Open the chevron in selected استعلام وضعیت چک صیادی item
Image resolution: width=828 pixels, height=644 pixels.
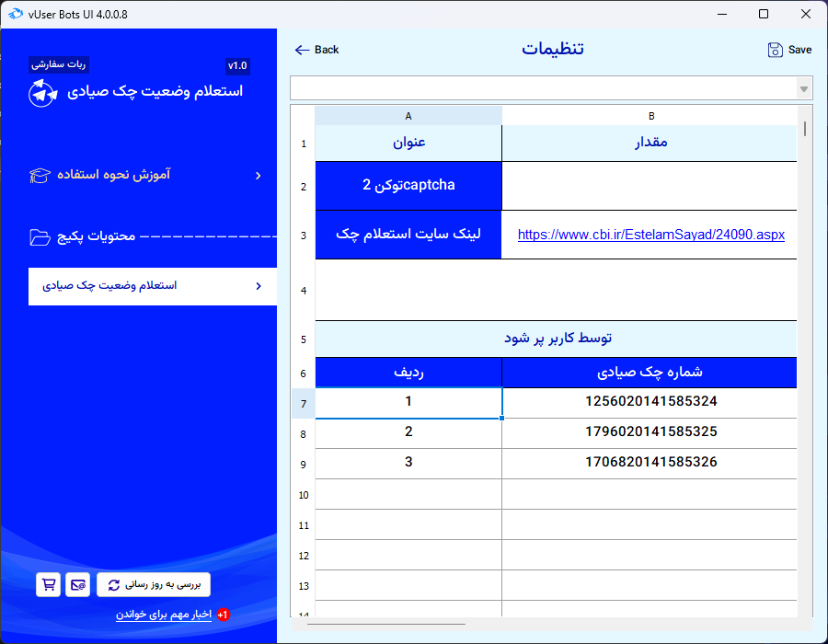259,286
